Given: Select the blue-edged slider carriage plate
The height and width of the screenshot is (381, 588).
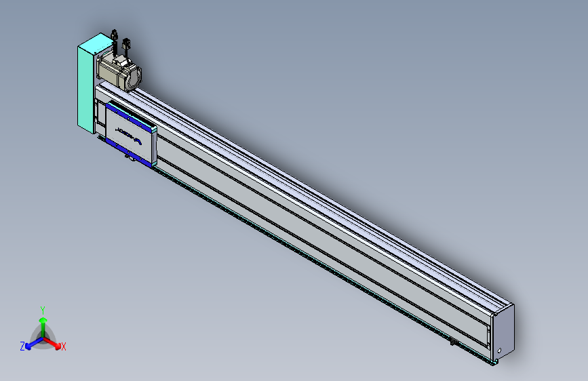Looking at the screenshot, I should tap(131, 134).
